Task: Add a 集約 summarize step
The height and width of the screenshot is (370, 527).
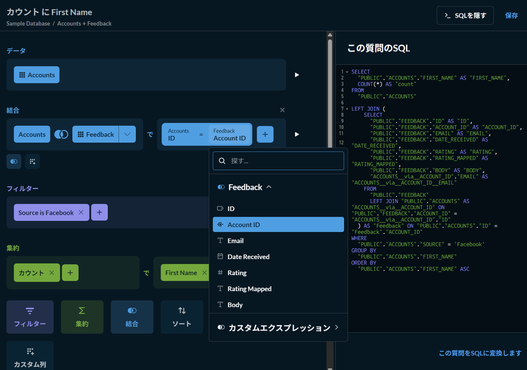Action: click(82, 317)
